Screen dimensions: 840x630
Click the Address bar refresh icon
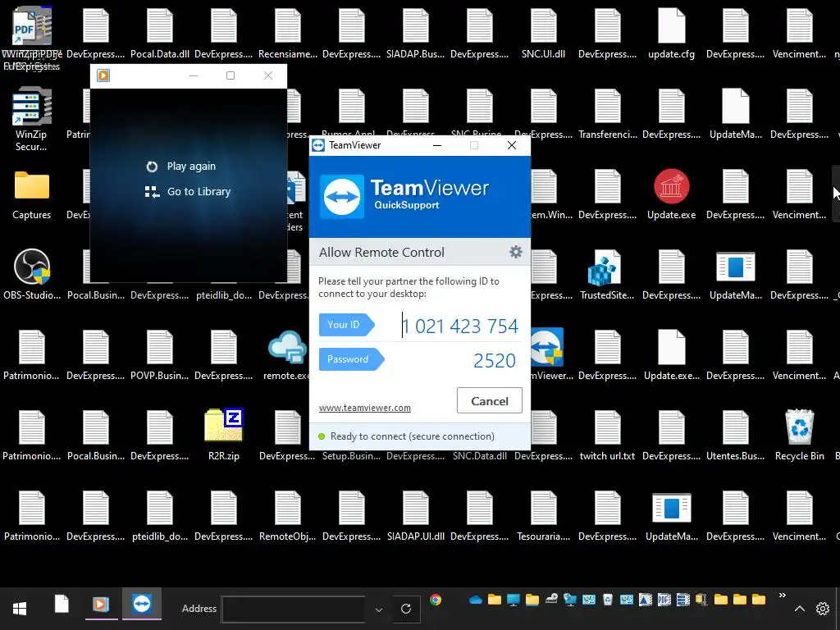(x=406, y=609)
